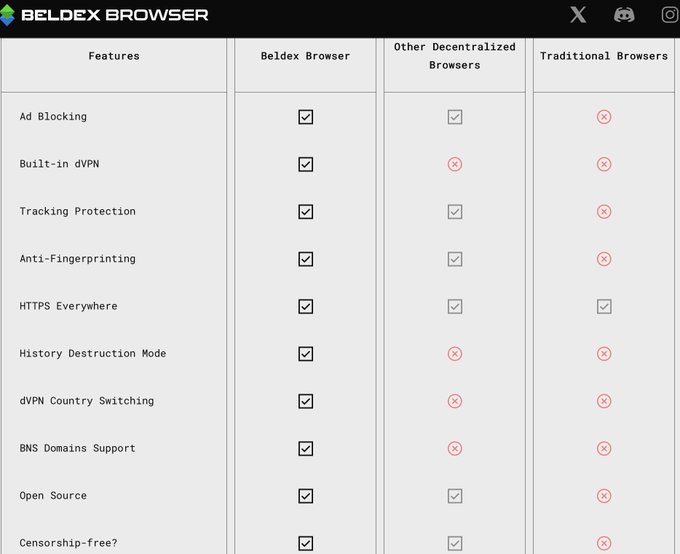Viewport: 680px width, 554px height.
Task: Select the 'Built-in dVPN' feature label
Action: (59, 164)
